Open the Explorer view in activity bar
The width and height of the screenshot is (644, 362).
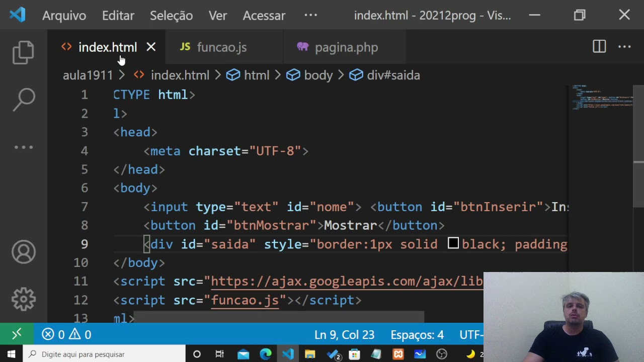click(24, 52)
